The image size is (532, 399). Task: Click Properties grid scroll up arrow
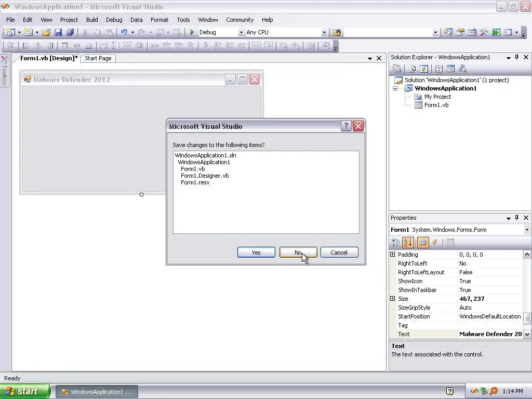pos(527,255)
